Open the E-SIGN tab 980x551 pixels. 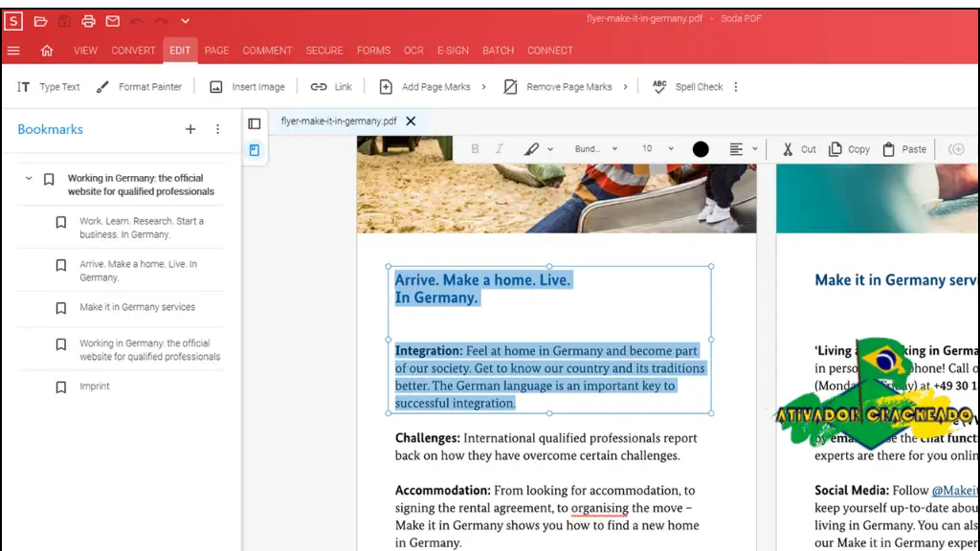(x=453, y=51)
